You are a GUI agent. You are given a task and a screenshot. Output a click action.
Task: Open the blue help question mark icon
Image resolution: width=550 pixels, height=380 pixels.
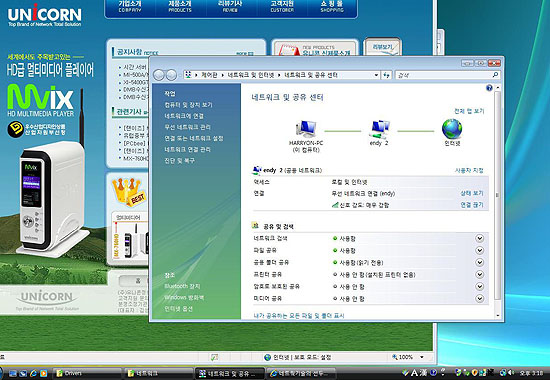pos(489,88)
